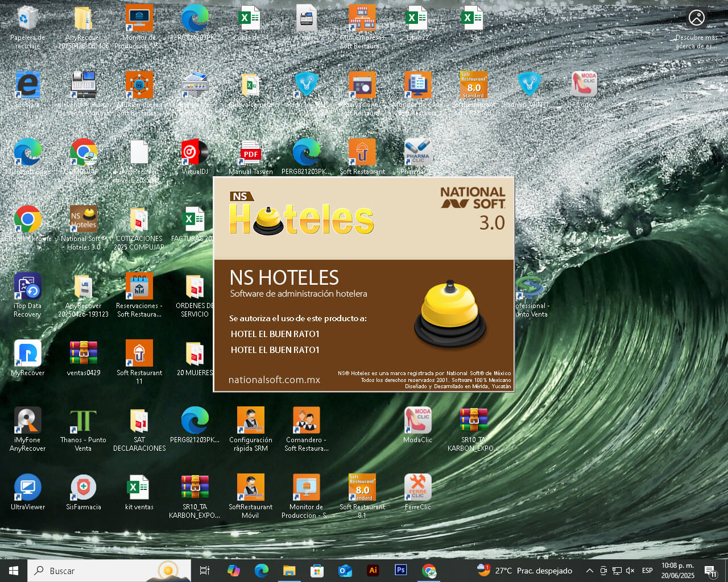Select the Soft Restaurant 11 shortcut
Screen dimensions: 728x582
(x=139, y=362)
